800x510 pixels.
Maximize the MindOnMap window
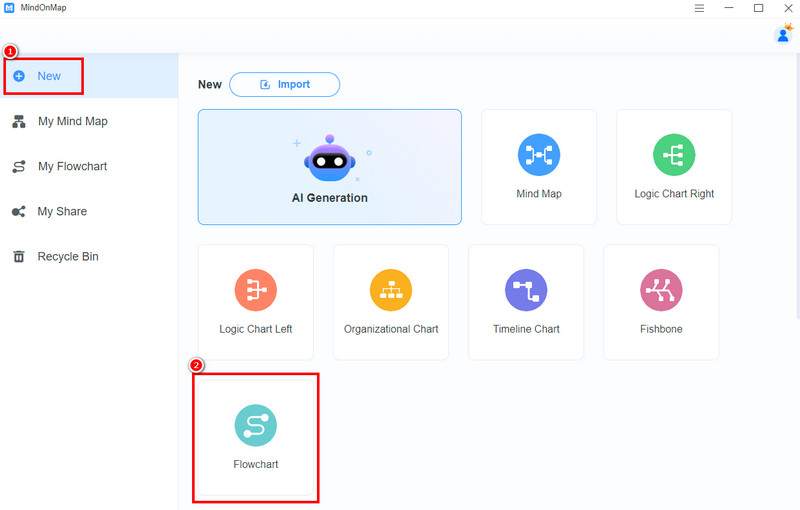tap(758, 8)
